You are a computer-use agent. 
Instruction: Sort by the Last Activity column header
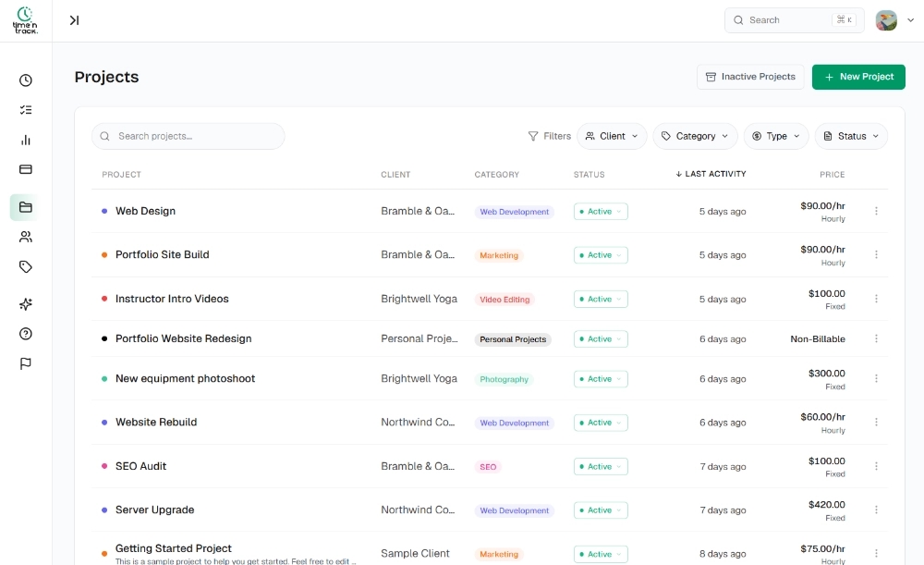pyautogui.click(x=711, y=174)
